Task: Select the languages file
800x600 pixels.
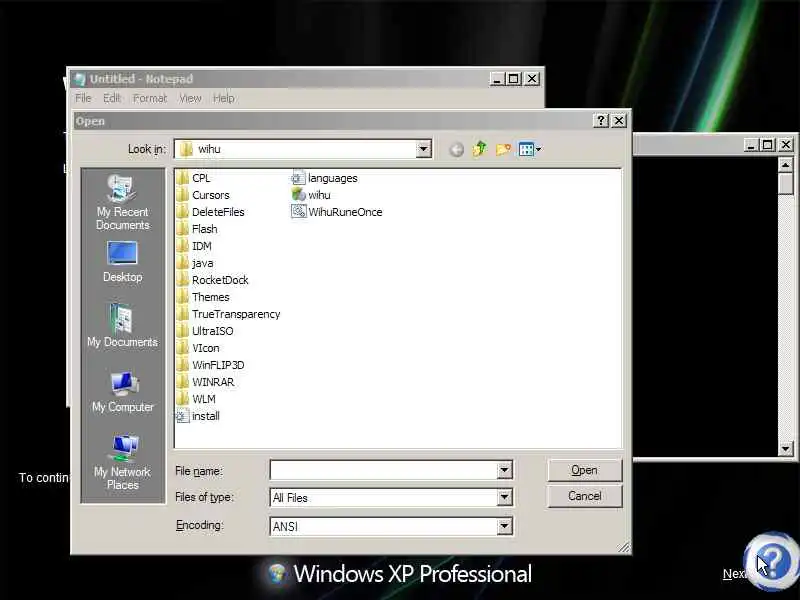Action: click(x=324, y=178)
